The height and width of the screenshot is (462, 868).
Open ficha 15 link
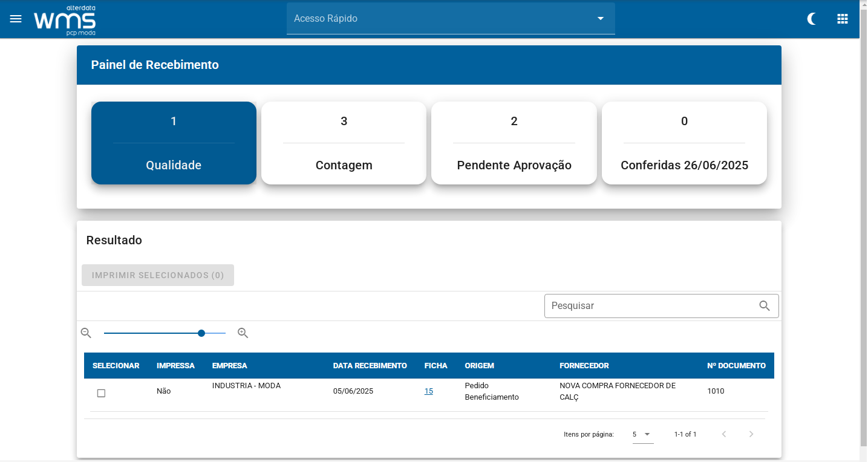point(429,391)
